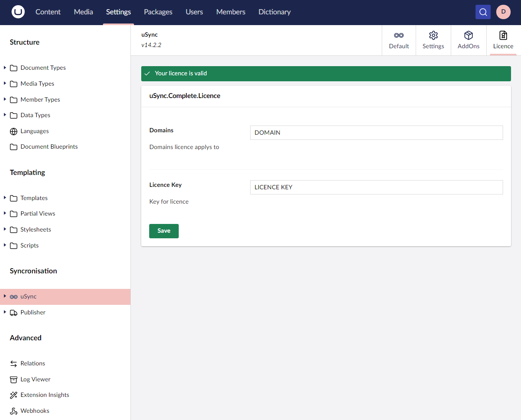Viewport: 521px width, 420px height.
Task: Click the uSync infinity icon in sidebar
Action: click(x=14, y=297)
